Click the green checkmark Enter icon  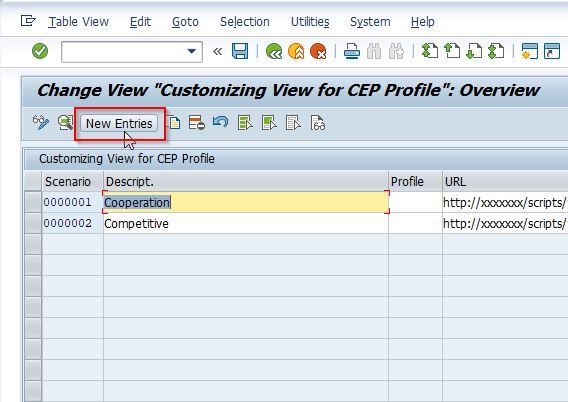click(x=40, y=51)
